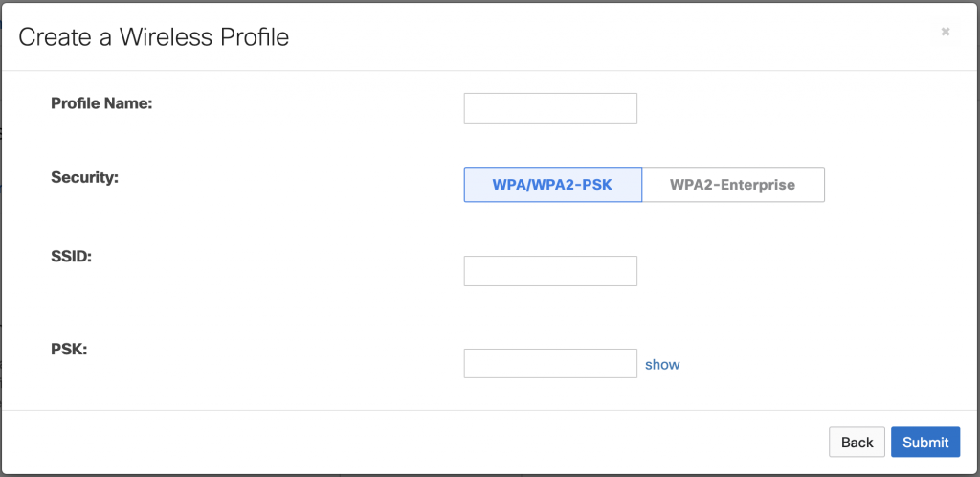Choose pre-shared key security mode tab
Viewport: 980px width, 477px height.
click(552, 185)
